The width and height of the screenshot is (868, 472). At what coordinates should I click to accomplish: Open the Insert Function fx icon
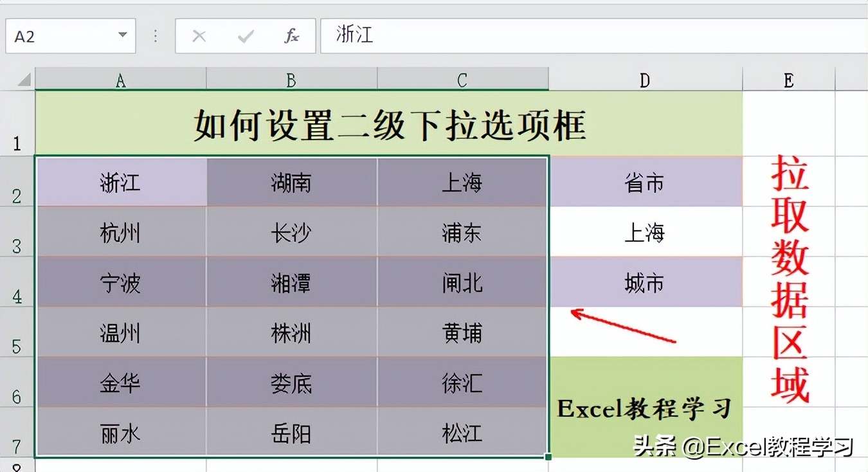pos(292,36)
